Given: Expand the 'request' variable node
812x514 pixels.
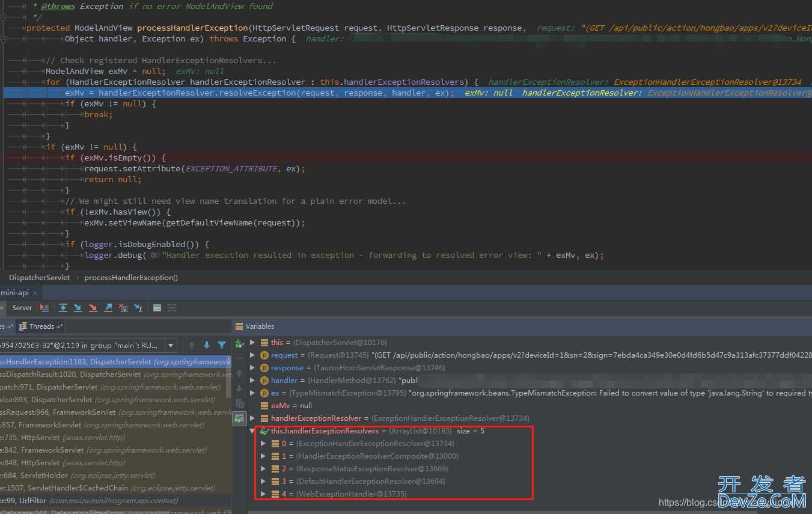Looking at the screenshot, I should coord(252,355).
